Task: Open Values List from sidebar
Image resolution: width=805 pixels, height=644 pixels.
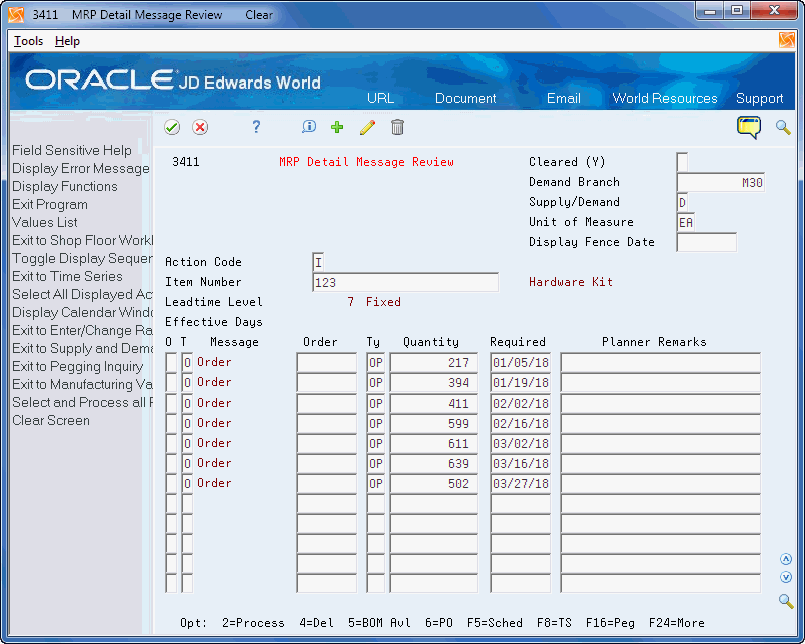Action: click(x=45, y=222)
